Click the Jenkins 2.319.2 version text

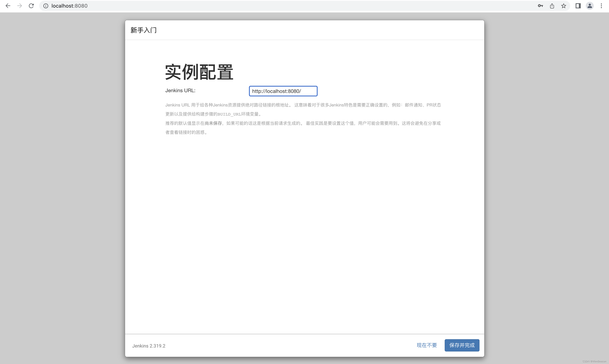[x=149, y=346]
